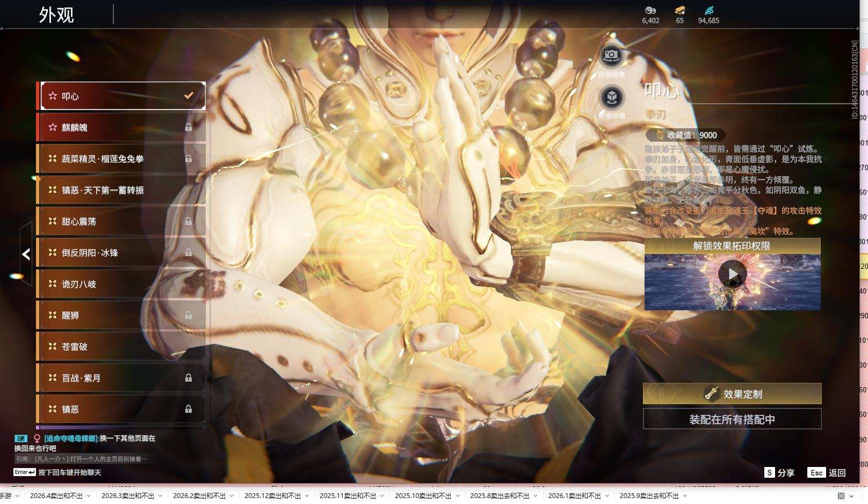Viewport: 868px width, 504px height.
Task: Switch to the 2025.10卖出和不出 sheet tab
Action: click(x=423, y=496)
